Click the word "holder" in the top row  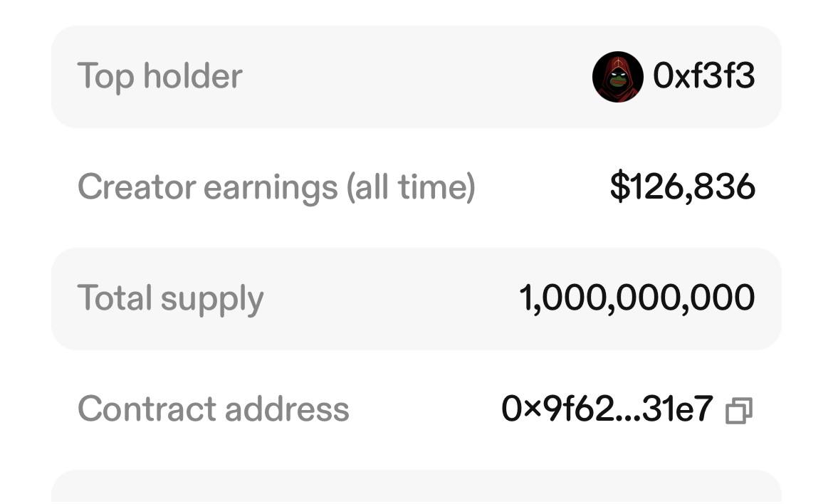(192, 75)
